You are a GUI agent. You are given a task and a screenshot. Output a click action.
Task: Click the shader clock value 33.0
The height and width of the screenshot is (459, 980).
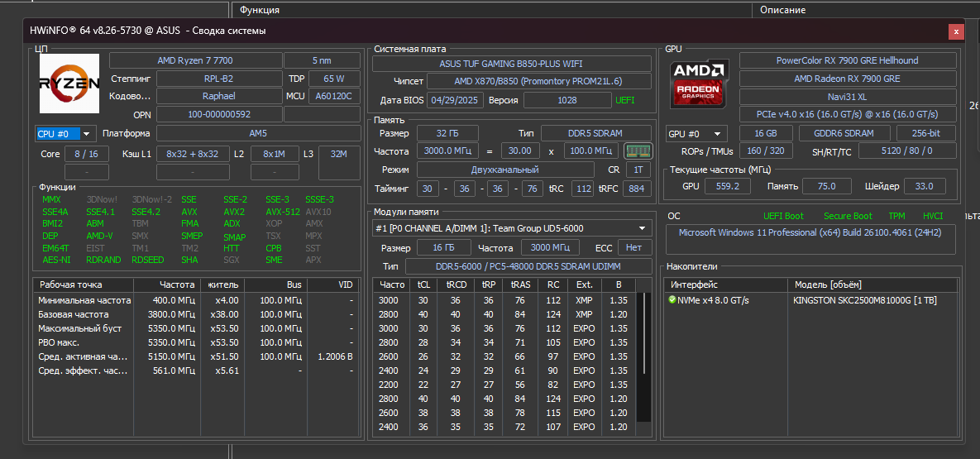[924, 186]
